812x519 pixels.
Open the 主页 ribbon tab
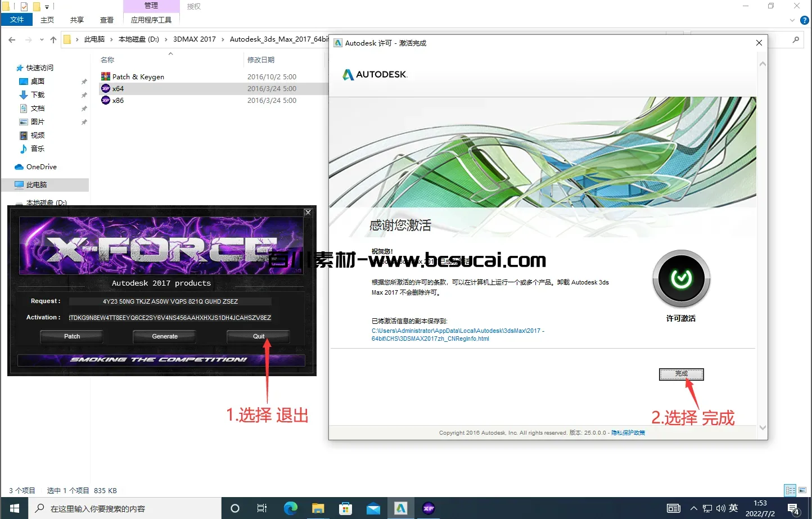tap(47, 20)
